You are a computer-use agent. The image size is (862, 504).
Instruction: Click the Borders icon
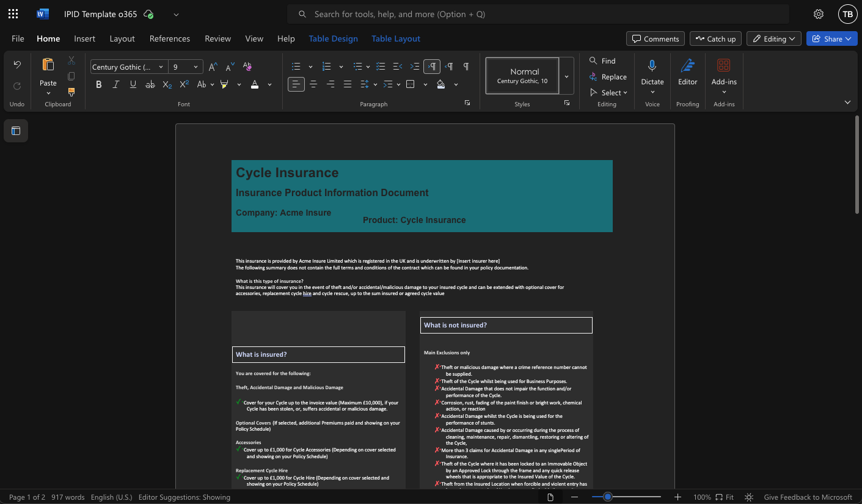point(411,84)
